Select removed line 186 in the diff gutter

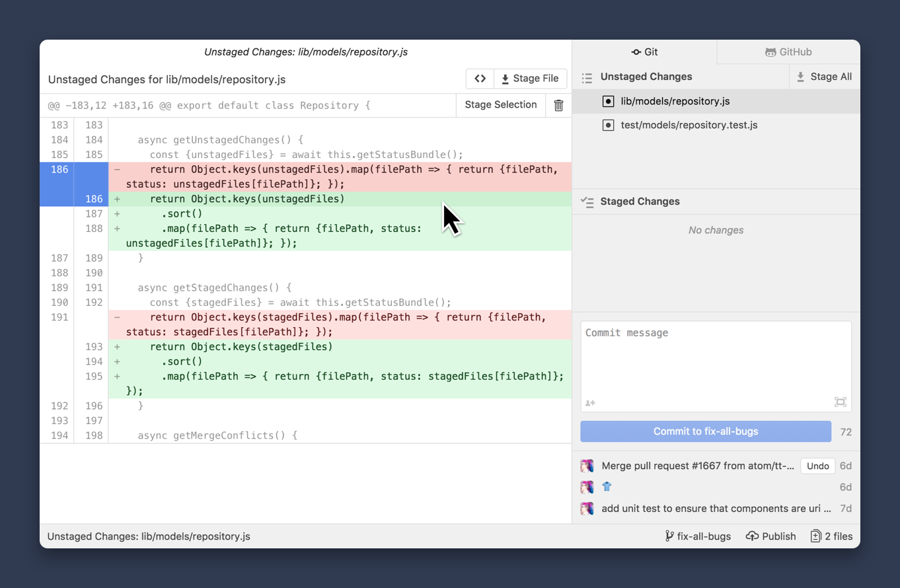point(59,169)
